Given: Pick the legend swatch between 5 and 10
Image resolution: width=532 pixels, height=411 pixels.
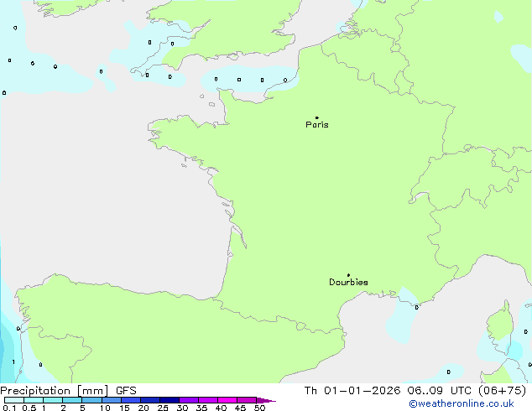Looking at the screenshot, I should [91, 400].
